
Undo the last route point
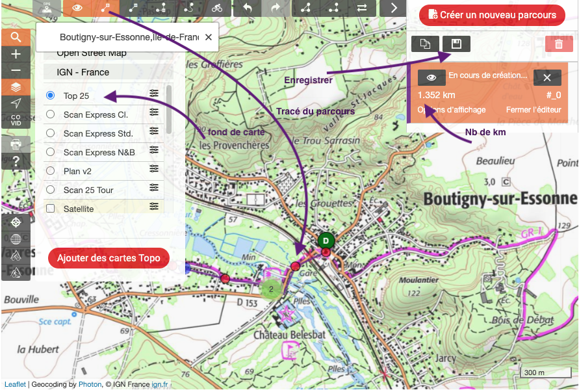point(248,8)
